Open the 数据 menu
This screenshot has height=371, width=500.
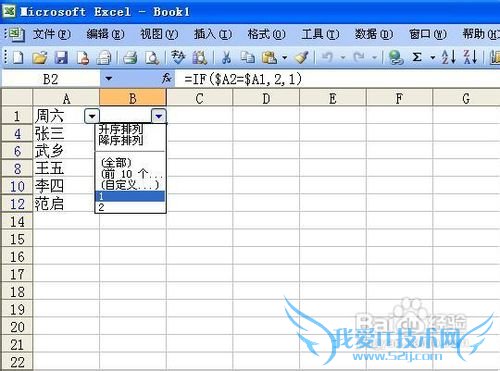pos(374,34)
